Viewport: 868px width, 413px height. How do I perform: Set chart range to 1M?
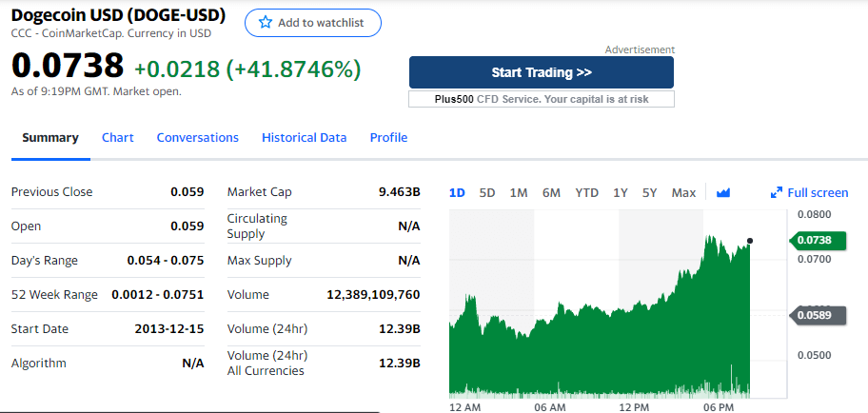tap(519, 192)
